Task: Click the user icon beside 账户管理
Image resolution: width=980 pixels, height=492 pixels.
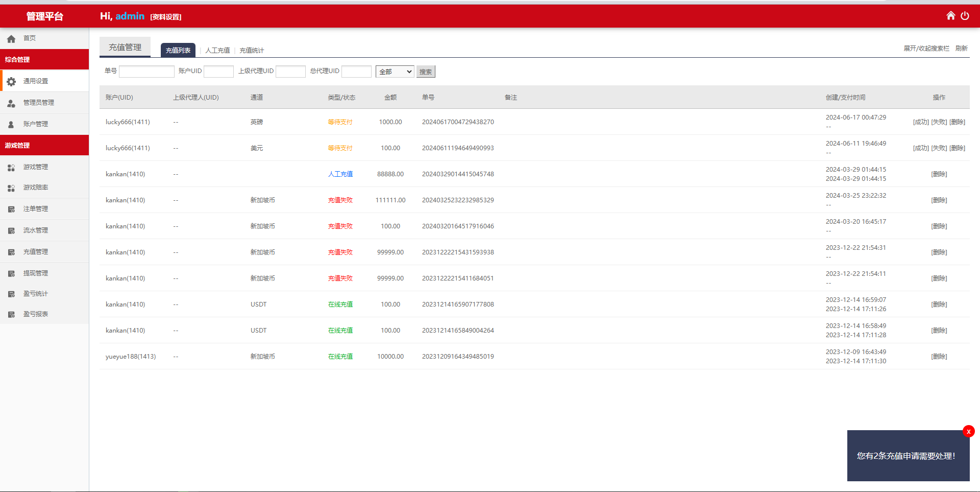Action: pos(11,124)
